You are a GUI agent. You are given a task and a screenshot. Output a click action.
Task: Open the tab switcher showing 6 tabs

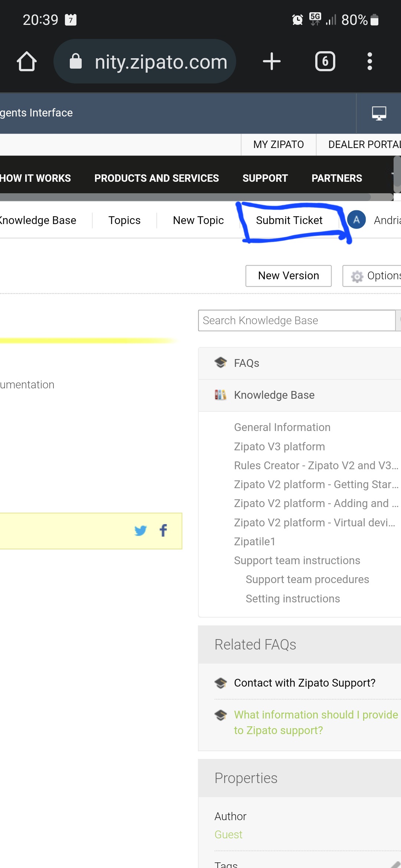325,61
